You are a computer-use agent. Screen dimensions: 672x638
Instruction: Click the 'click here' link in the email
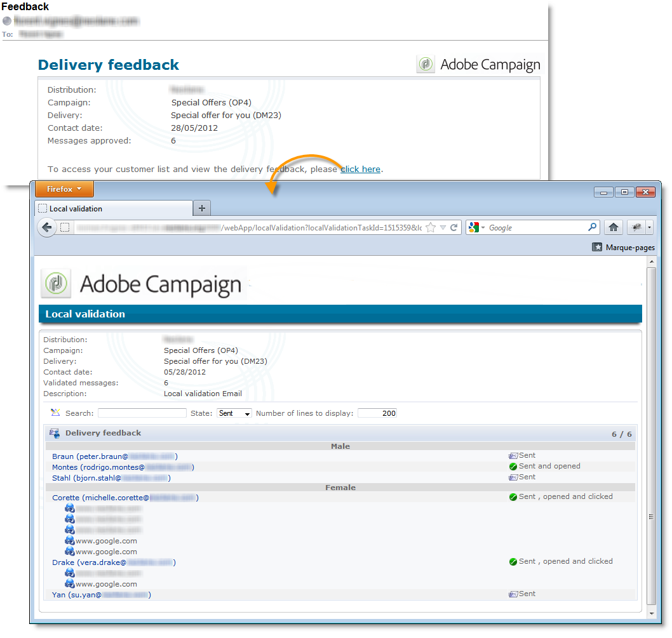360,169
